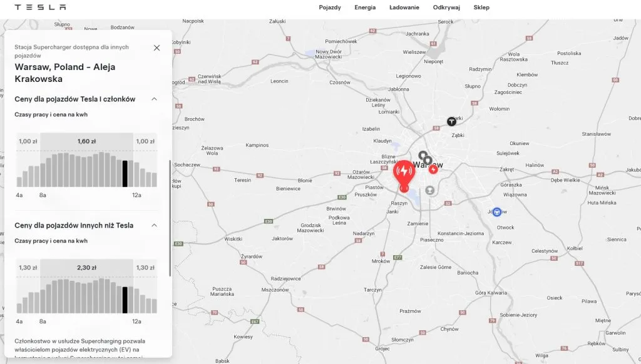Click the second gray marker beside Warsaw label
This screenshot has width=641, height=364.
(428, 160)
